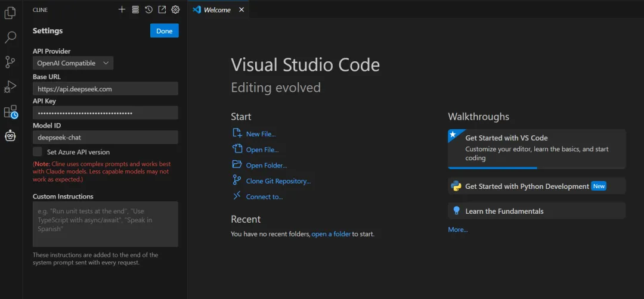The width and height of the screenshot is (644, 299).
Task: Show Cline task history
Action: pos(148,10)
